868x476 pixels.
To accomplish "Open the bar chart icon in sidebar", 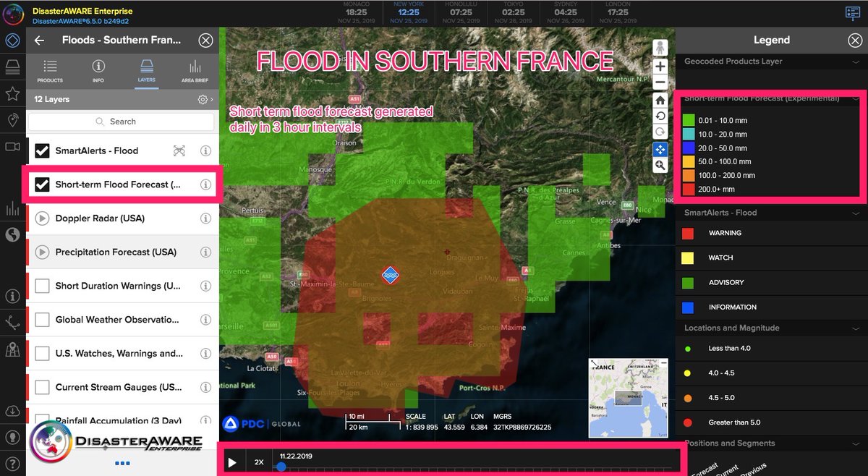I will [12, 210].
